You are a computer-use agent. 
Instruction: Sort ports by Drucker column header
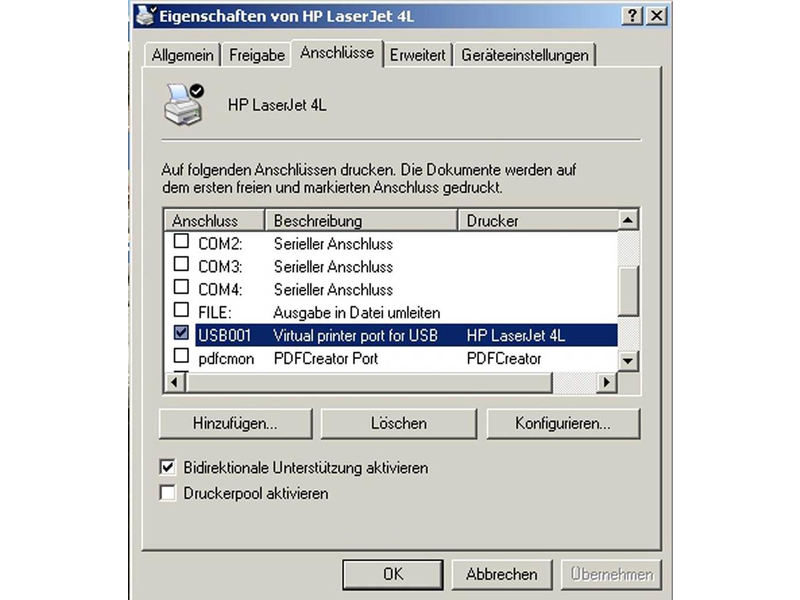click(x=538, y=220)
